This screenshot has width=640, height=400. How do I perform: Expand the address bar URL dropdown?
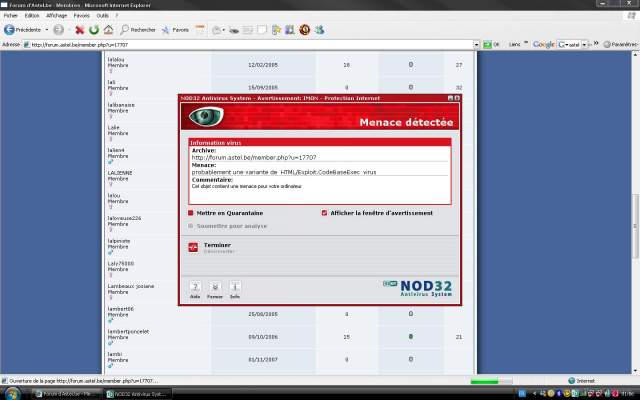point(476,44)
